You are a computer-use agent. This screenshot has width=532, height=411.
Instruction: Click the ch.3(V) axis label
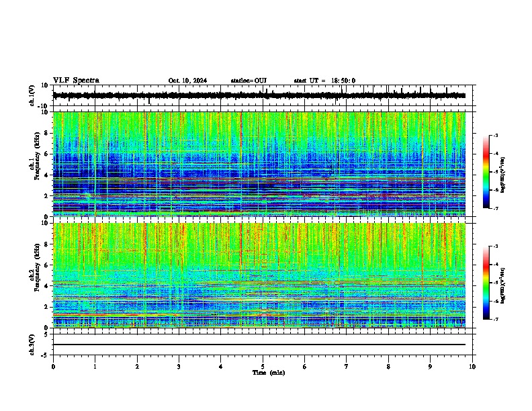[x=32, y=345]
